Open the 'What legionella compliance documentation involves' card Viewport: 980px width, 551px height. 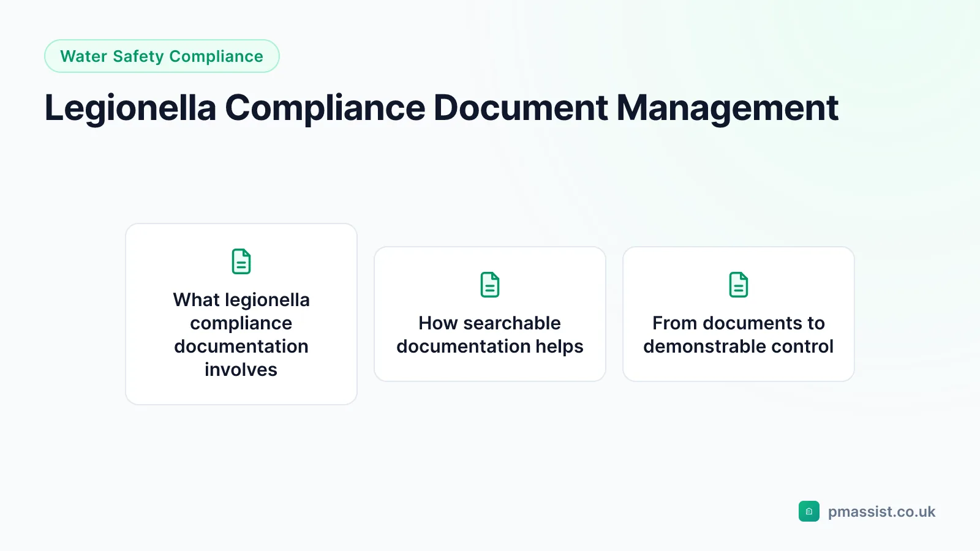click(x=241, y=314)
